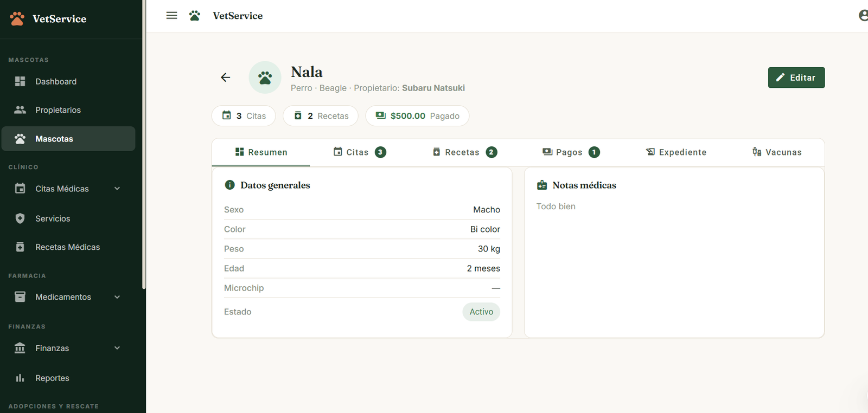Expand Citas Médicas chevron
The image size is (868, 413).
click(x=117, y=189)
